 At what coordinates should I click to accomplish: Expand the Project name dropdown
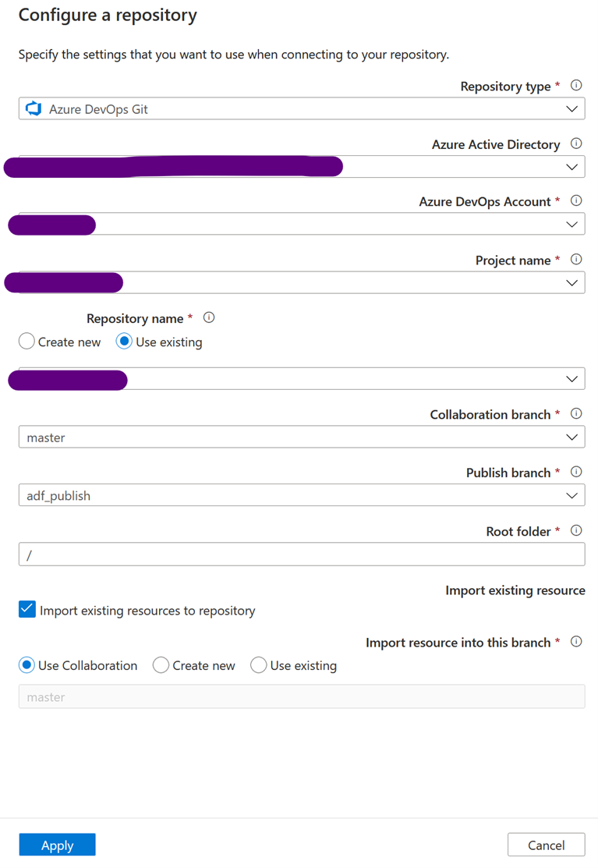click(571, 282)
